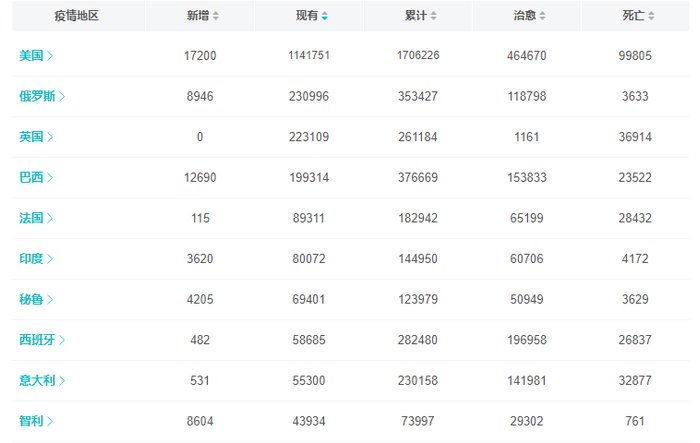Viewport: 700px width, 443px height.
Task: Select 美国 cumulative value 1706226
Action: click(418, 55)
